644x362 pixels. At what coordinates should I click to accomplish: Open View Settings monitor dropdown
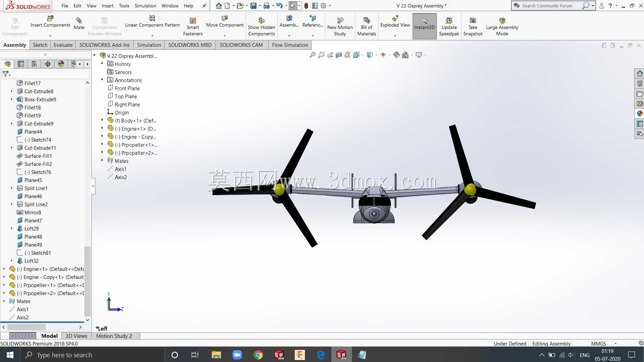click(425, 55)
